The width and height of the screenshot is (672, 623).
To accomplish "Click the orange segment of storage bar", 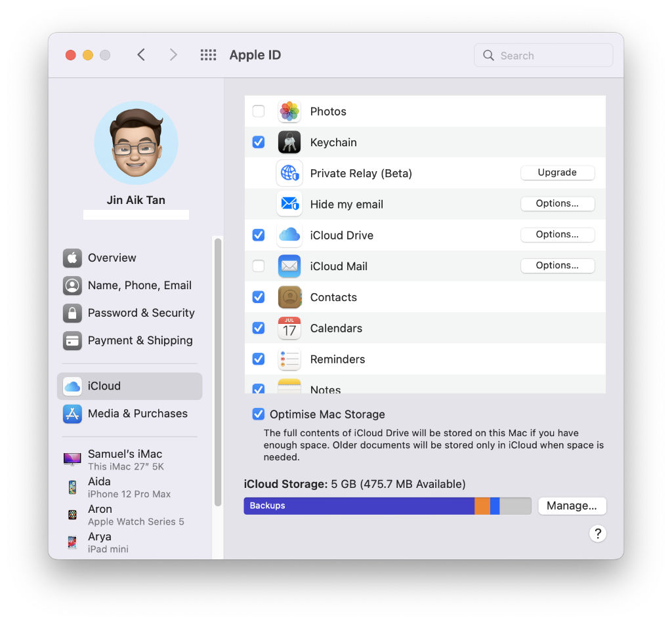I will click(482, 506).
